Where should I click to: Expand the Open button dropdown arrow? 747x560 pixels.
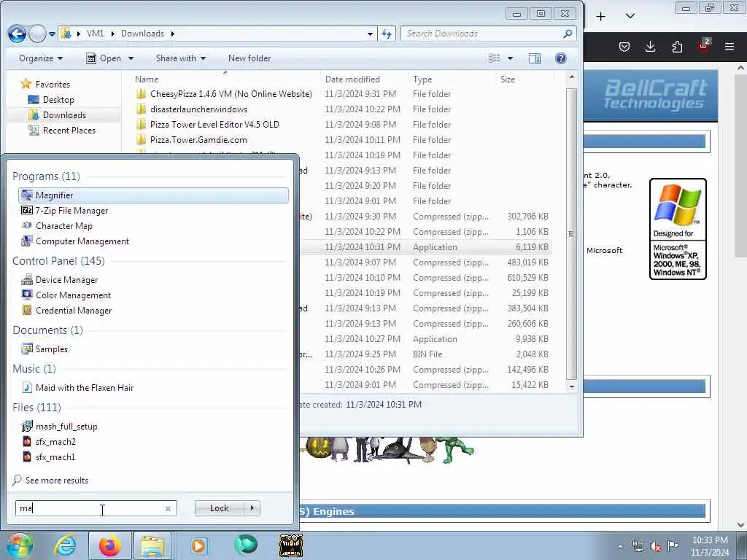tap(131, 58)
